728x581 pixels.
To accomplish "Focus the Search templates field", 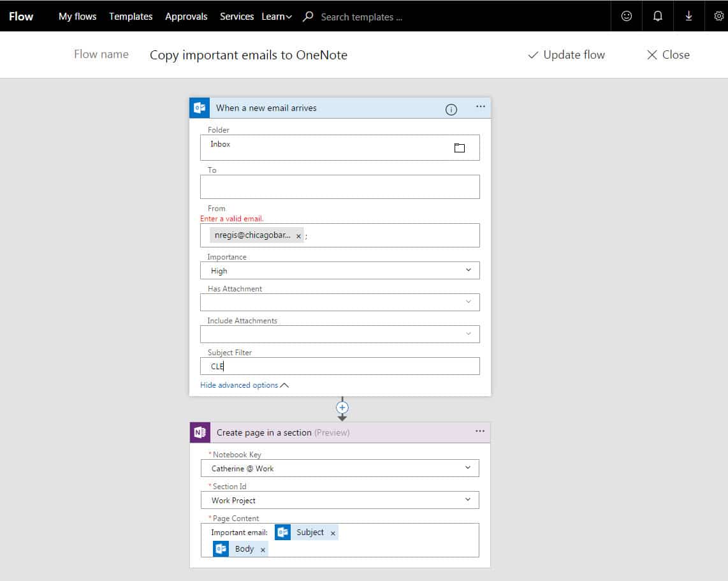I will [361, 17].
